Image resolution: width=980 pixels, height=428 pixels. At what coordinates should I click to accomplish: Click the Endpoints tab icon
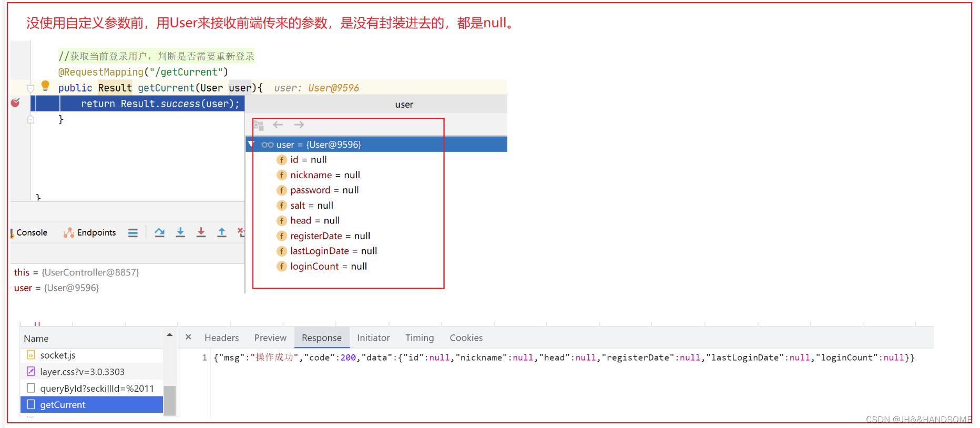pyautogui.click(x=68, y=232)
